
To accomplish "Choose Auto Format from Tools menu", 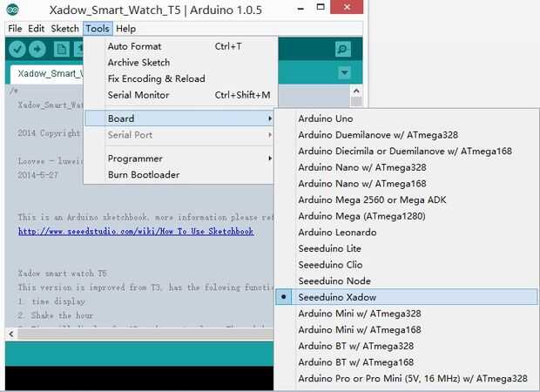I will (180, 46).
